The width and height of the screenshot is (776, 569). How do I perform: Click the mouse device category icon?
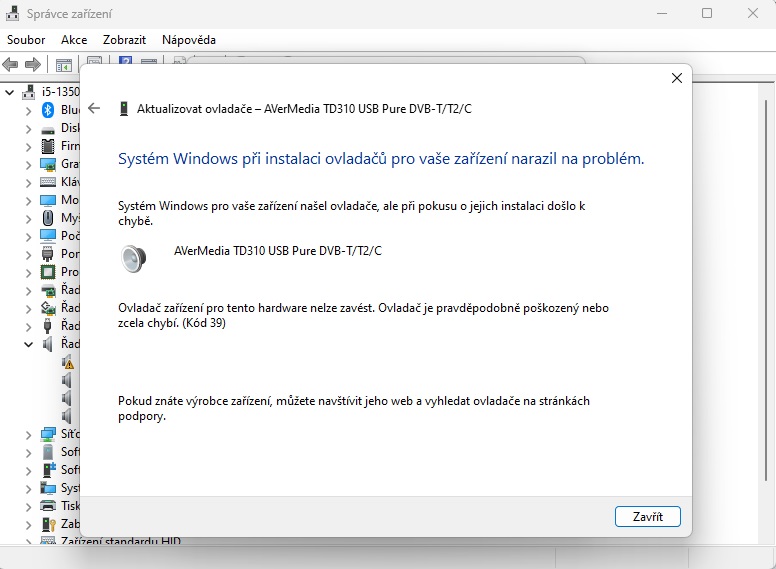47,218
